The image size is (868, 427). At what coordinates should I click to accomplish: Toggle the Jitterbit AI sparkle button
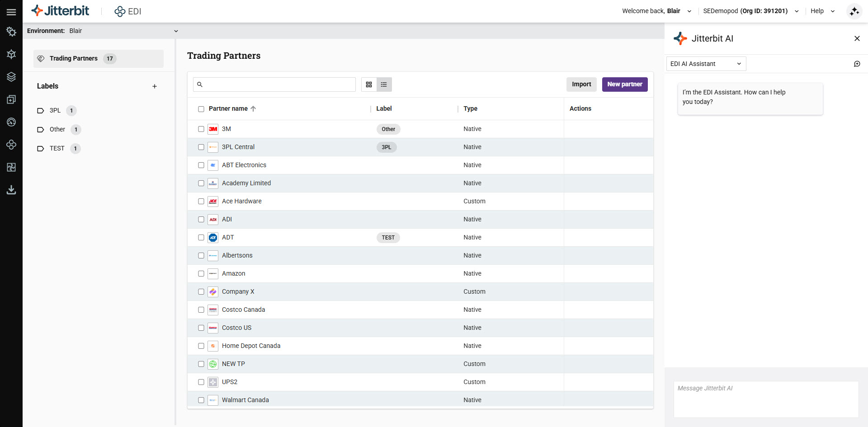pos(854,11)
